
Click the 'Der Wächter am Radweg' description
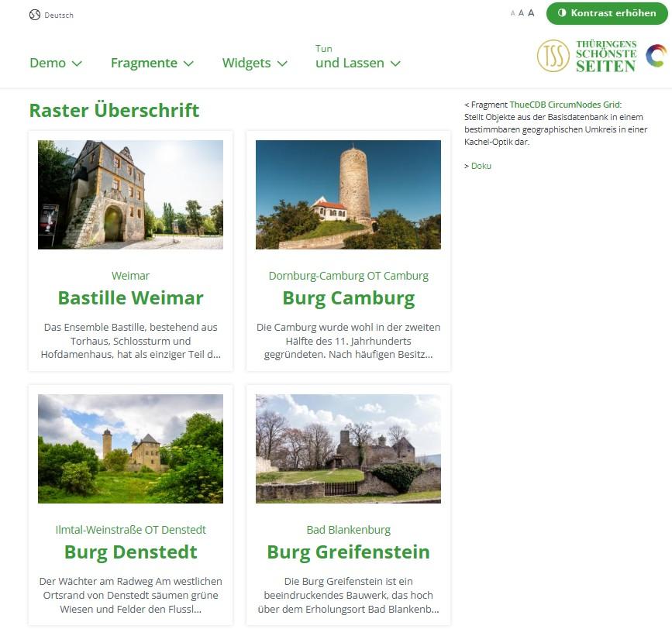point(131,595)
